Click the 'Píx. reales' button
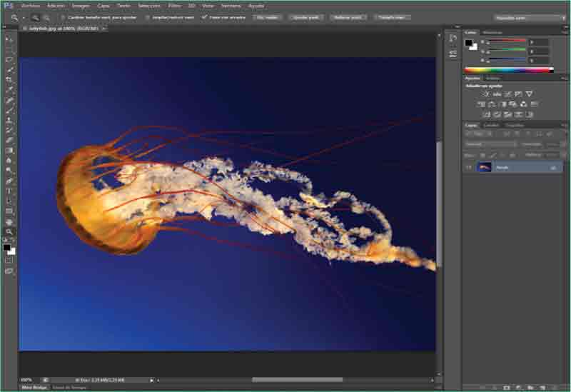Screen dimensions: 571x392 (268, 16)
